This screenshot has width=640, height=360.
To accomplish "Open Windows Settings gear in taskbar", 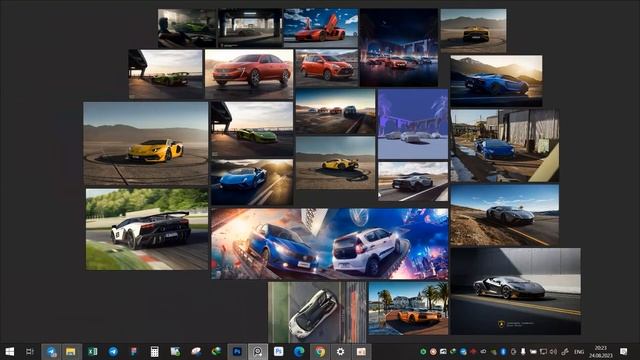I will [x=340, y=351].
